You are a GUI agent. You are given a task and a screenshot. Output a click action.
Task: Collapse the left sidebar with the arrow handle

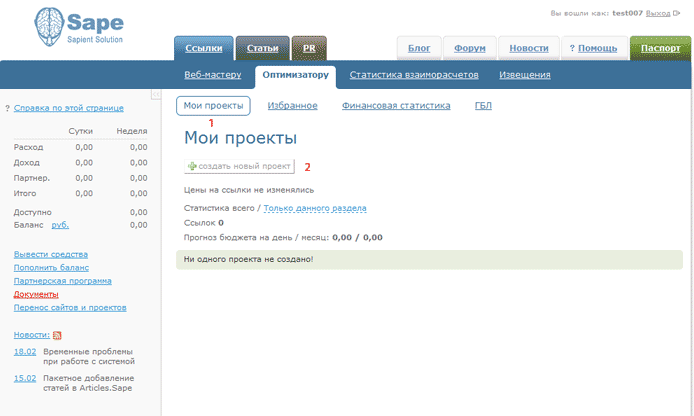pos(156,94)
